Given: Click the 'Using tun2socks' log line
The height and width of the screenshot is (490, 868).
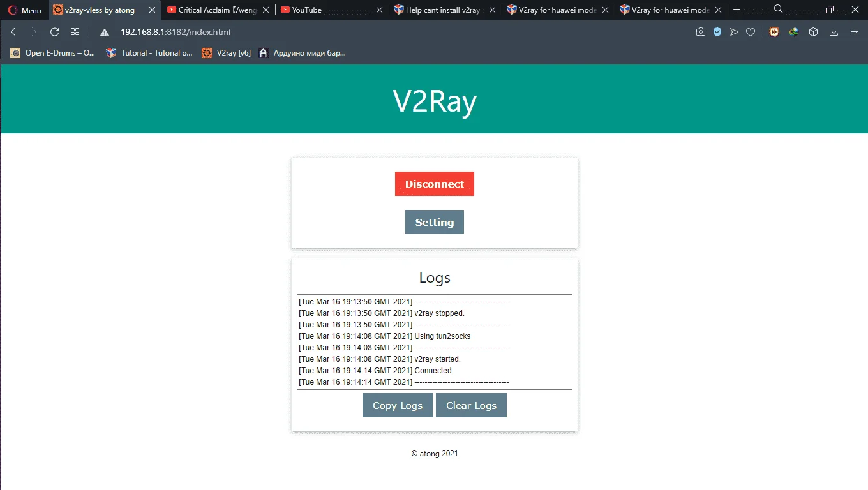Looking at the screenshot, I should point(385,336).
